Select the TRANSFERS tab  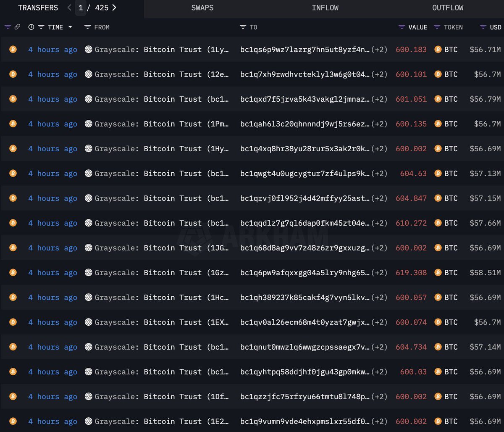[x=38, y=8]
